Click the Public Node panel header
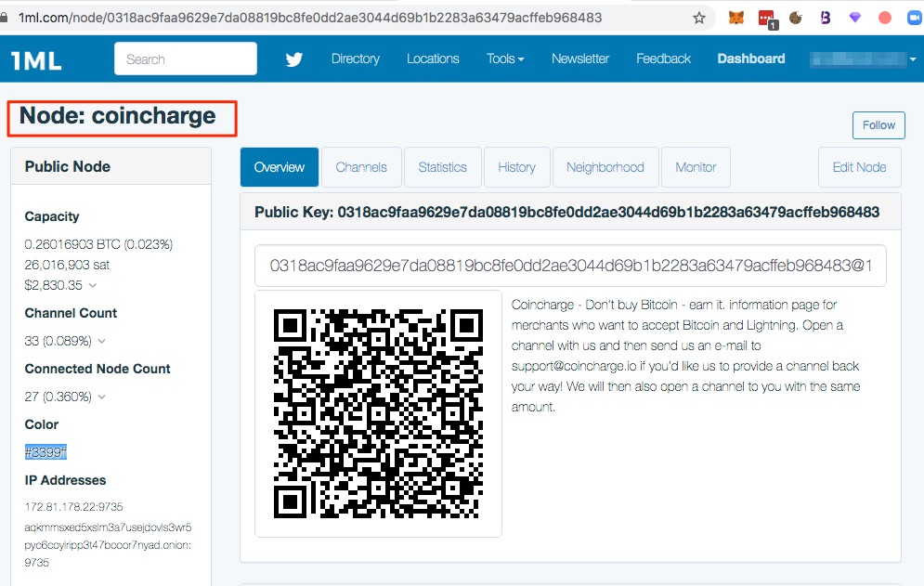Viewport: 924px width, 586px height. (x=111, y=167)
